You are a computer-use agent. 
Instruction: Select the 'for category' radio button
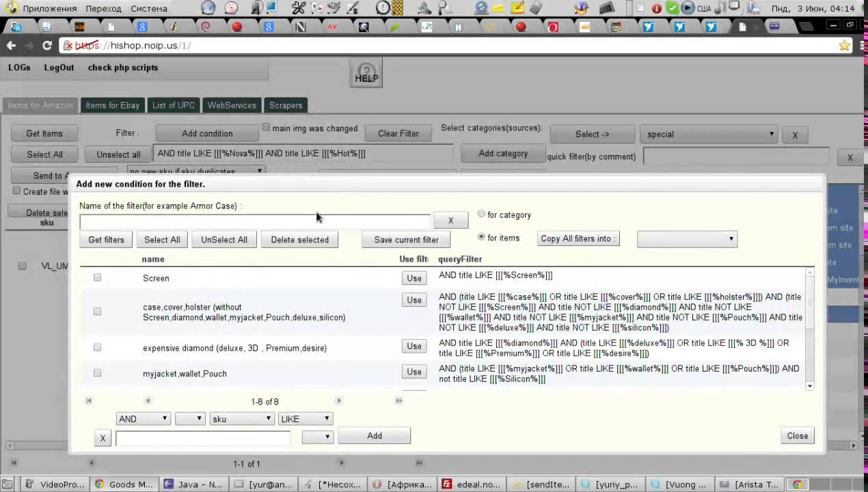click(481, 214)
